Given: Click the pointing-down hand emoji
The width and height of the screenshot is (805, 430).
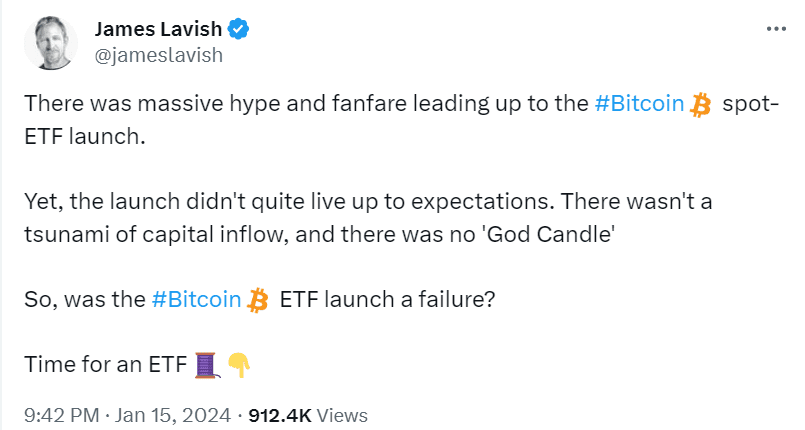Looking at the screenshot, I should [x=238, y=364].
